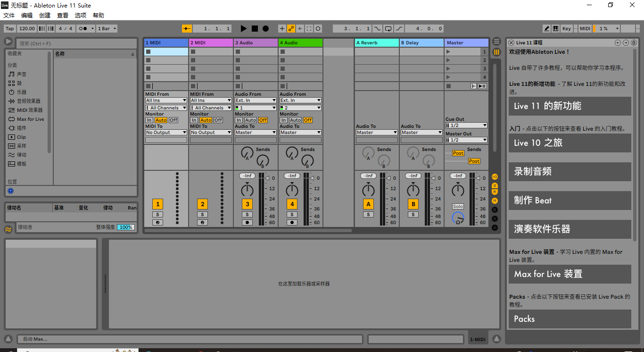This screenshot has height=352, width=644.
Task: Open track 1 All Channels dropdown
Action: 166,108
